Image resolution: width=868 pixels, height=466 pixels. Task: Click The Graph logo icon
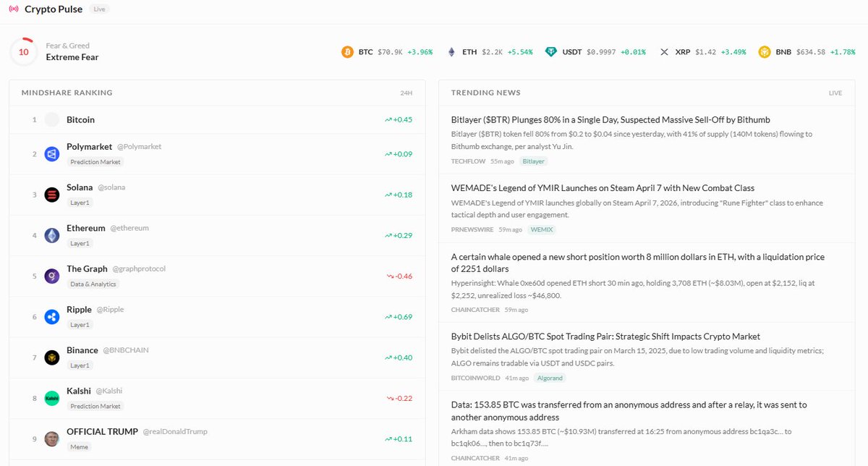pyautogui.click(x=52, y=276)
